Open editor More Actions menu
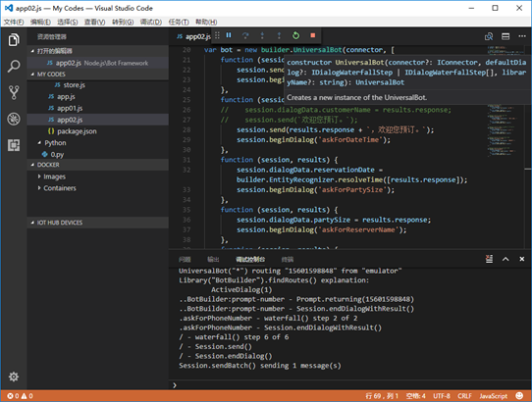The image size is (532, 402). 522,36
